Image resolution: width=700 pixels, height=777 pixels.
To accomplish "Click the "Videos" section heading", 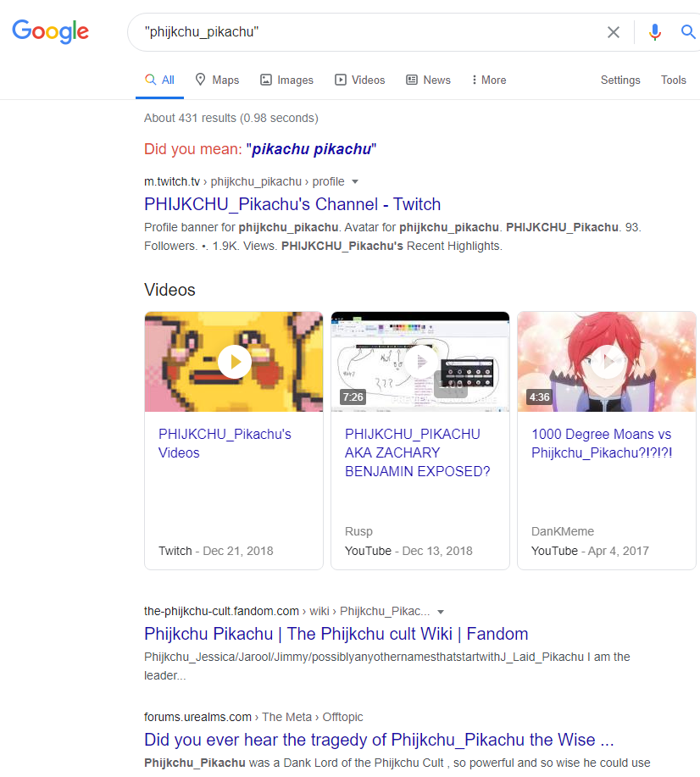I will [x=170, y=290].
